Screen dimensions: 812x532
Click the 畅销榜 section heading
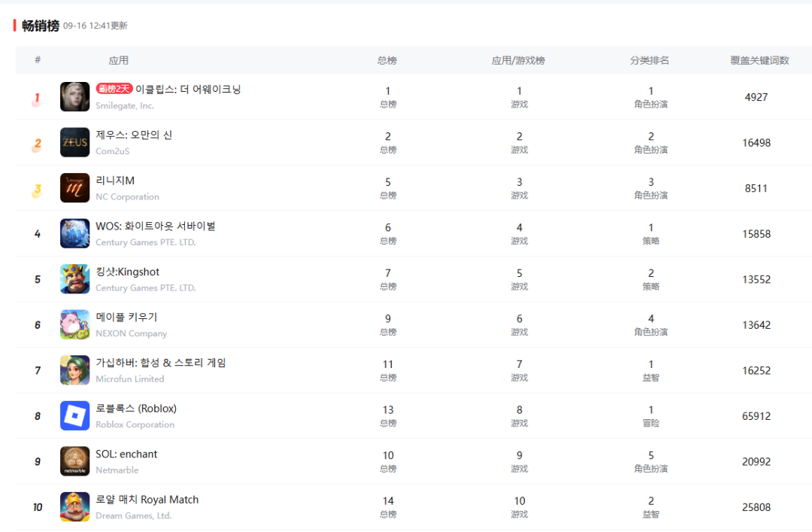click(41, 26)
